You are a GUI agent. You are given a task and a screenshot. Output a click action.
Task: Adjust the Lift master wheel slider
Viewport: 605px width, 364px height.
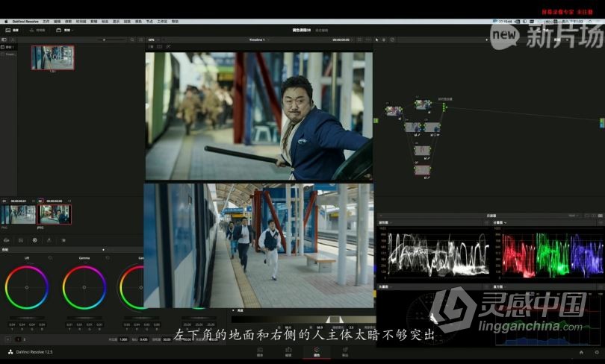[27, 318]
